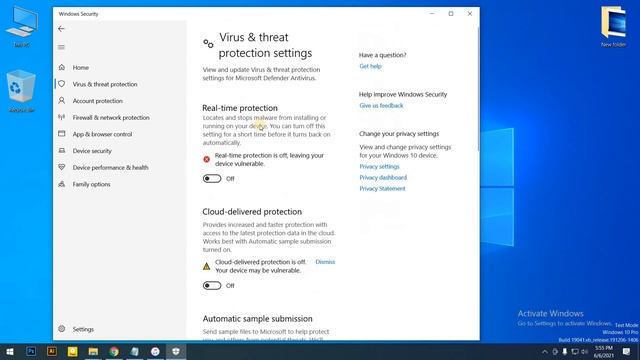Turn on Real-time protection toggle

[212, 179]
